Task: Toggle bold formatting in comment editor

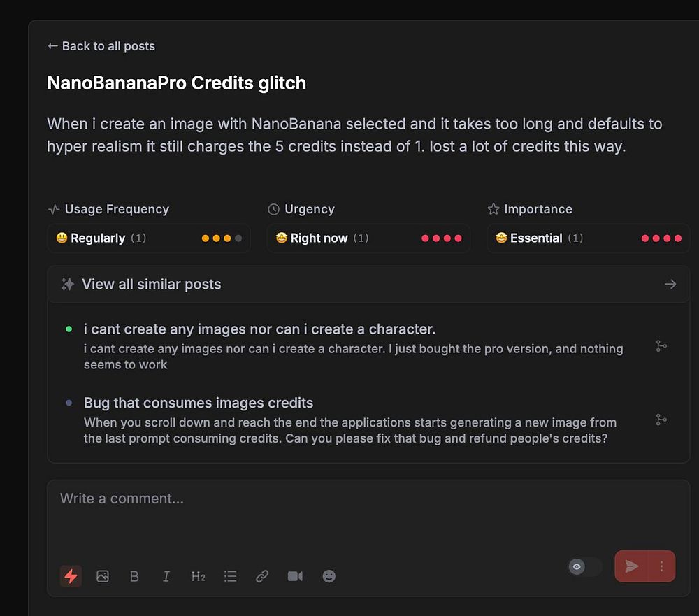Action: pyautogui.click(x=134, y=576)
